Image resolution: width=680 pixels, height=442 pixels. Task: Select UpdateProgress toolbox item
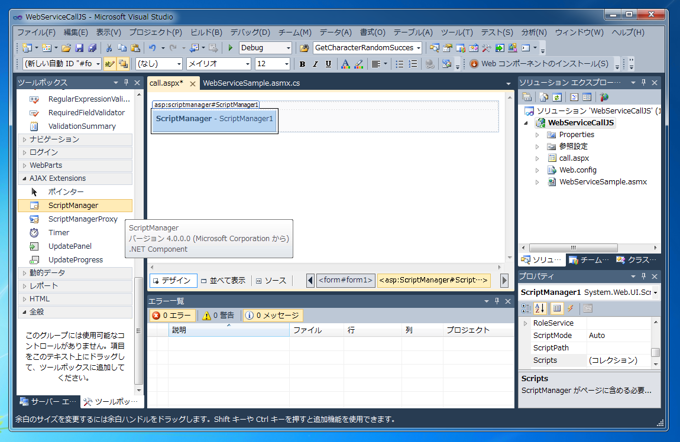coord(75,260)
